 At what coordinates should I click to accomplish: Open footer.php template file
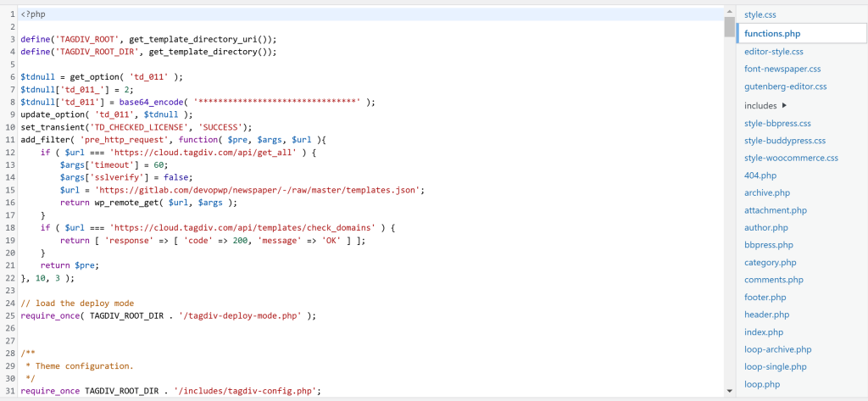[x=765, y=298]
